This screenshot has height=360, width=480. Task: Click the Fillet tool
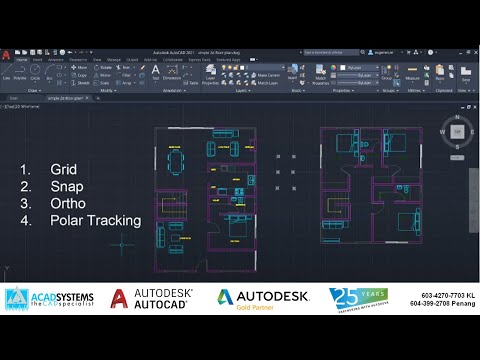point(124,75)
